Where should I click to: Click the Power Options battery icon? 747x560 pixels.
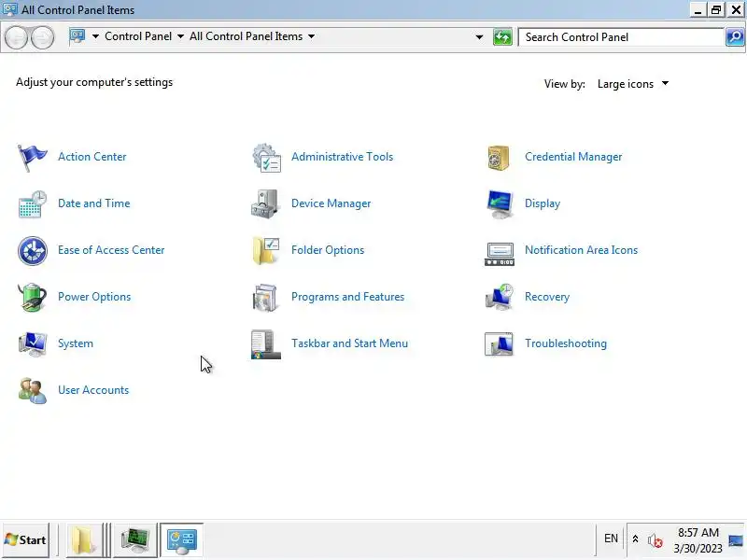pyautogui.click(x=32, y=297)
